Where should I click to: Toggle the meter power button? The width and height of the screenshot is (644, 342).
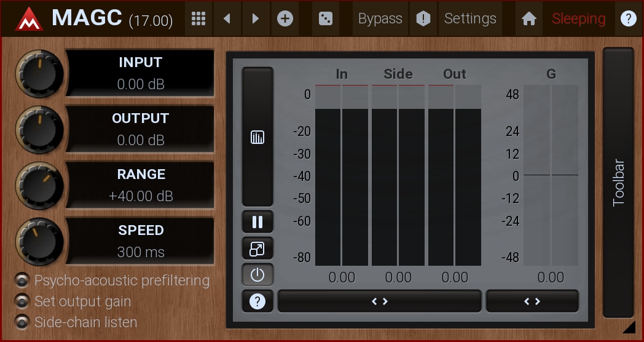coord(257,275)
